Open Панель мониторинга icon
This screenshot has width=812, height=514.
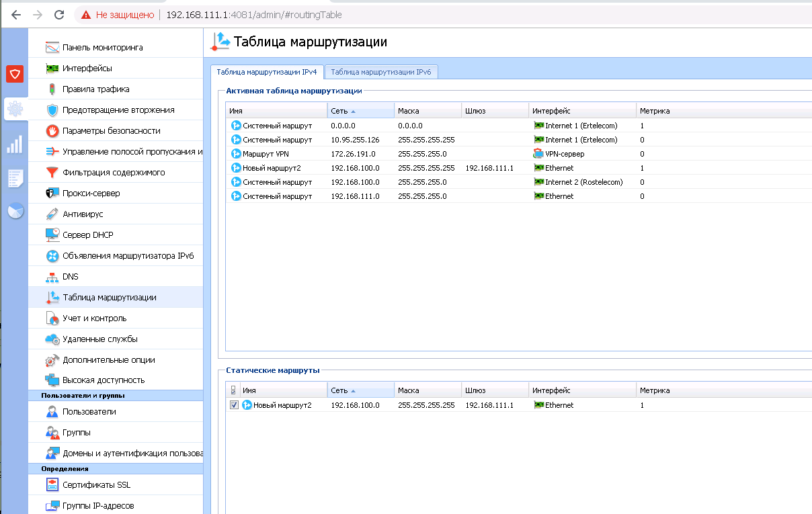(52, 48)
